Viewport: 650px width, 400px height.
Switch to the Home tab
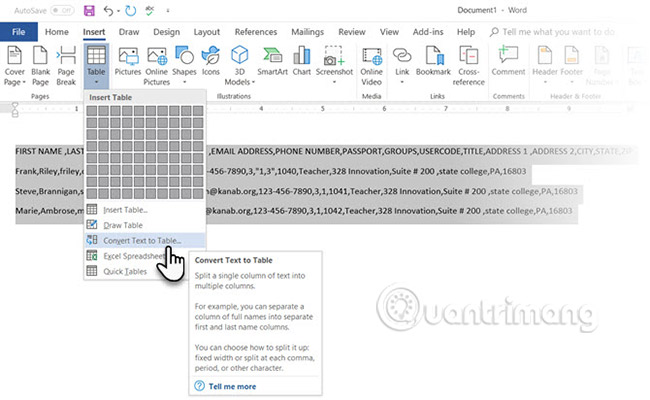57,32
